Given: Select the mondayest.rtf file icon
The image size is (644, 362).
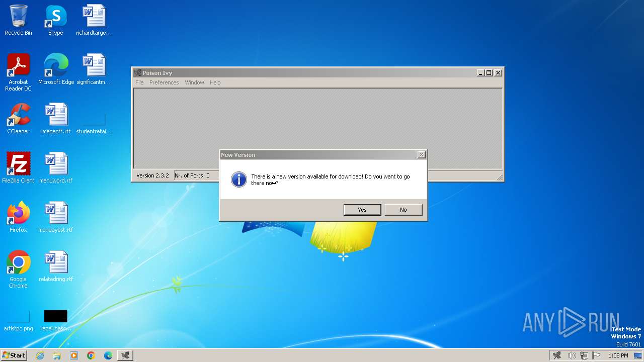Looking at the screenshot, I should click(56, 217).
